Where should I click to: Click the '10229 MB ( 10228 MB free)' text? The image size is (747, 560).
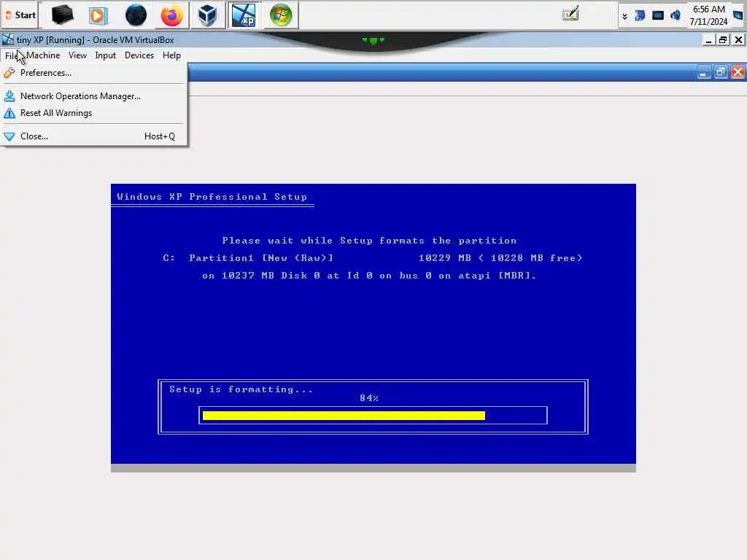click(x=500, y=258)
